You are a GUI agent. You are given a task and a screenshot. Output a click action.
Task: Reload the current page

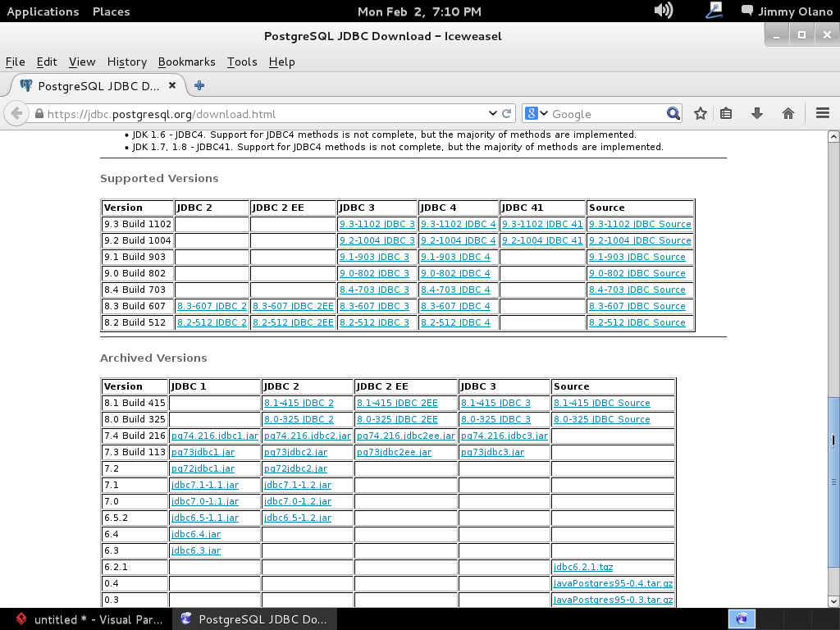coord(507,114)
